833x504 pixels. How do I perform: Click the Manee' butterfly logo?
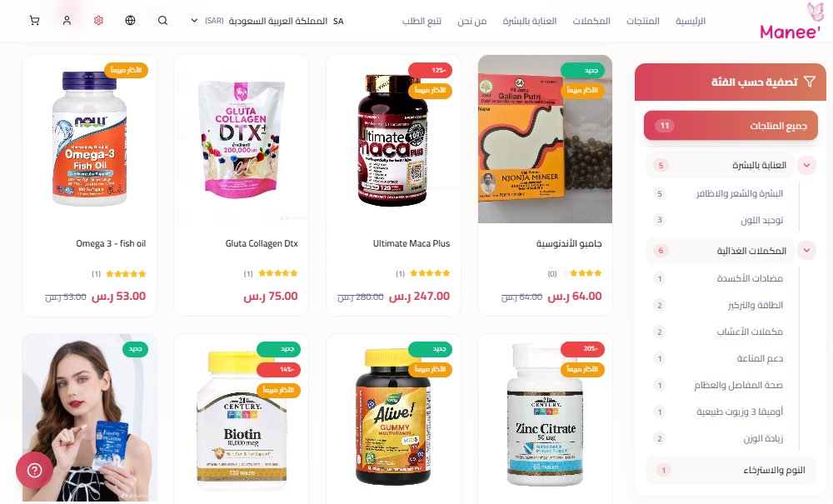pos(791,22)
